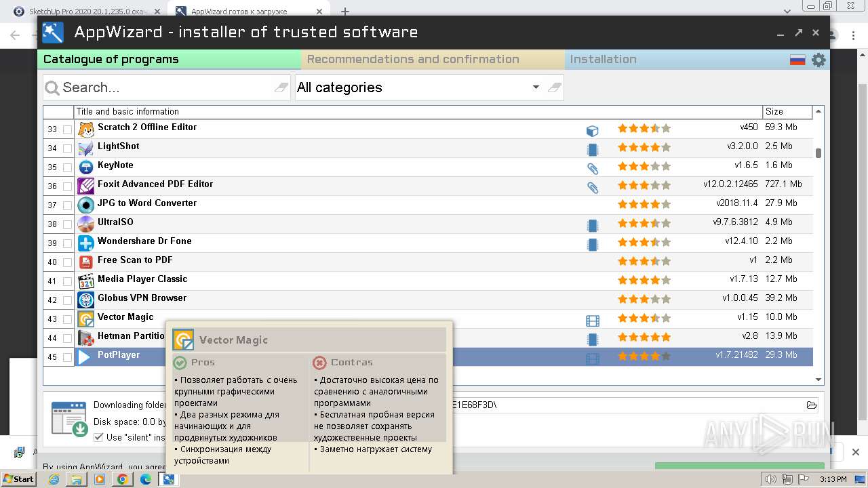The height and width of the screenshot is (488, 868).
Task: Click the film strip icon in PotPlayer row
Action: pos(593,359)
